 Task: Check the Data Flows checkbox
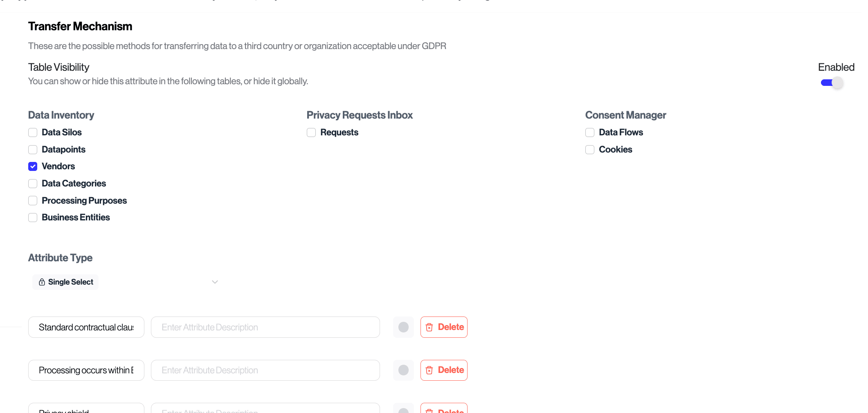590,132
